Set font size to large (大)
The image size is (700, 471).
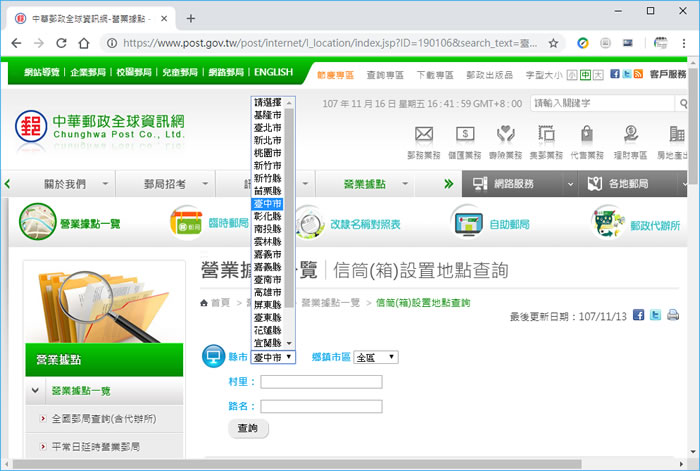click(x=598, y=75)
